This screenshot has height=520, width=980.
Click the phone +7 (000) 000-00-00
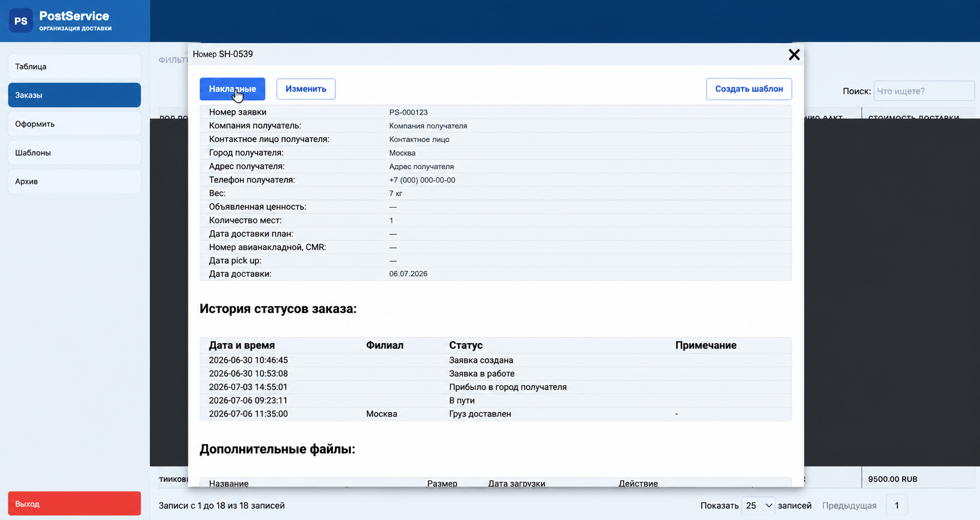click(x=422, y=180)
